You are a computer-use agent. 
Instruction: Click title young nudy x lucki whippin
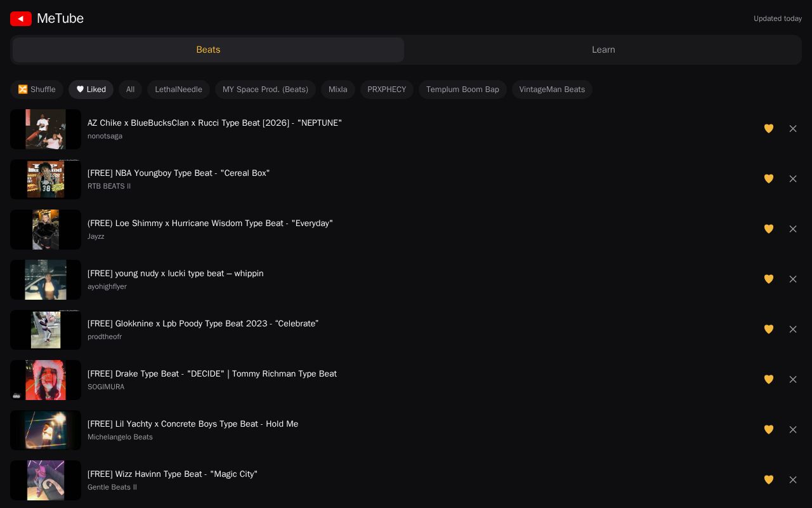[x=175, y=273]
